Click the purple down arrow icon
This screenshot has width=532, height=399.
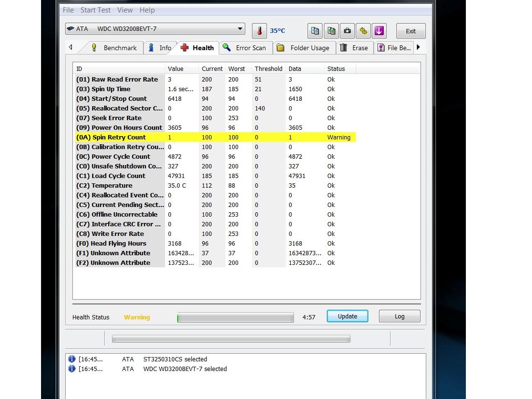coord(379,31)
